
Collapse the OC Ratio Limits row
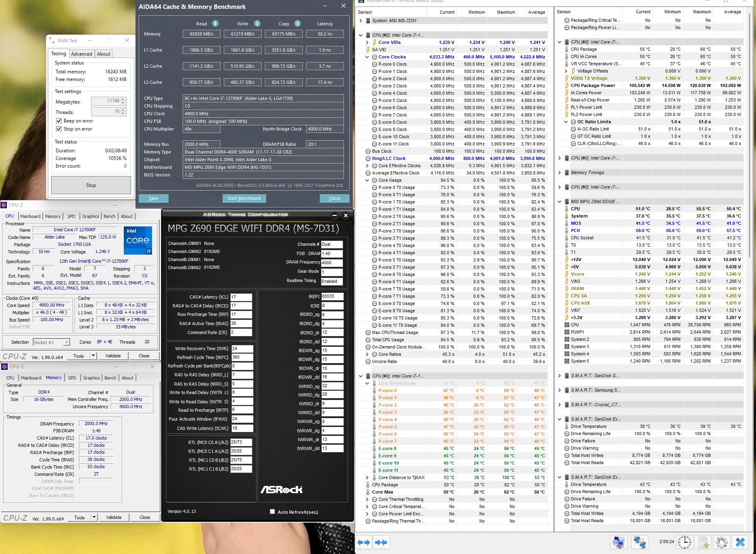point(566,122)
